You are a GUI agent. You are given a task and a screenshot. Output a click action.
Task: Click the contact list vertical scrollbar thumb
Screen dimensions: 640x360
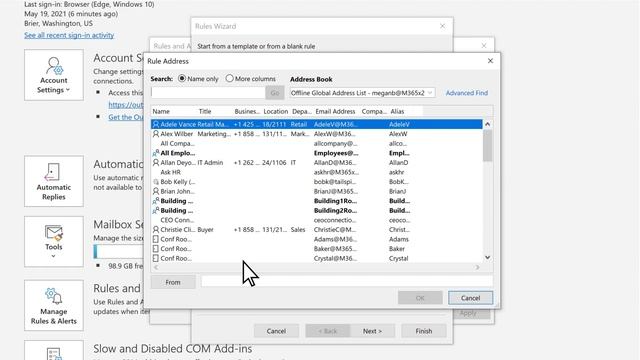pos(487,145)
